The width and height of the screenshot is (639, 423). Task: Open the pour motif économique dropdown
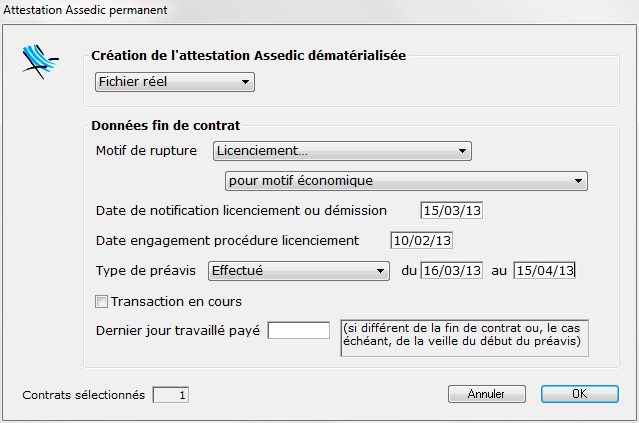[x=406, y=181]
